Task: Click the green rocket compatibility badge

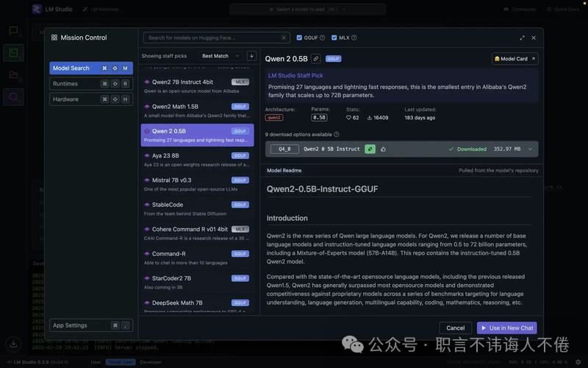Action: [x=370, y=149]
